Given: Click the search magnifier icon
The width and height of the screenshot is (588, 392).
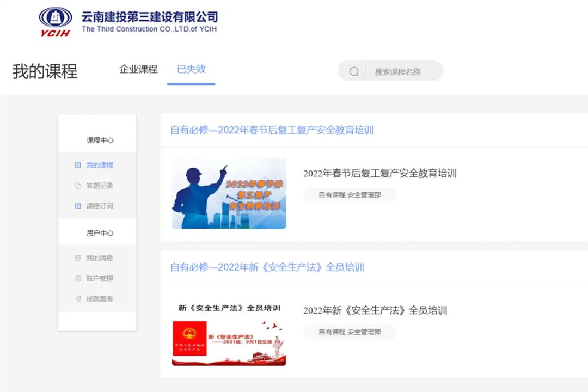Looking at the screenshot, I should 354,71.
